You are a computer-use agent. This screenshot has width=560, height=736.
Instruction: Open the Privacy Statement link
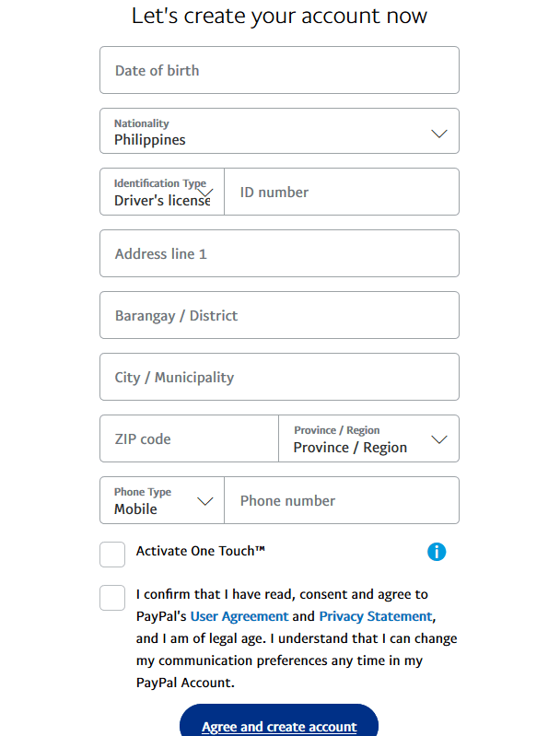coord(375,616)
